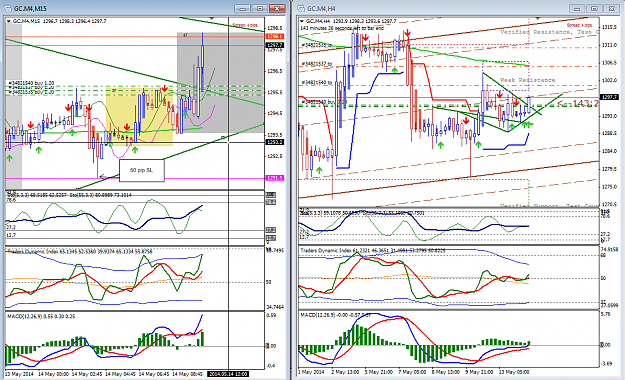Click the 'Verified Resistance, Test C' label
The width and height of the screenshot is (625, 380).
[x=549, y=32]
